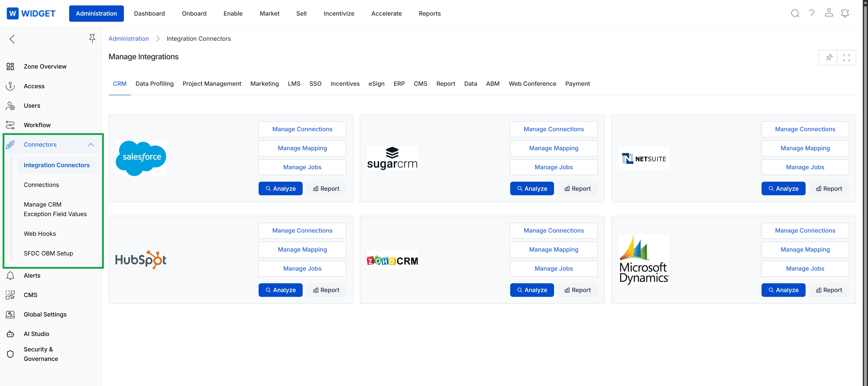Analyze the Salesforce integration

280,189
